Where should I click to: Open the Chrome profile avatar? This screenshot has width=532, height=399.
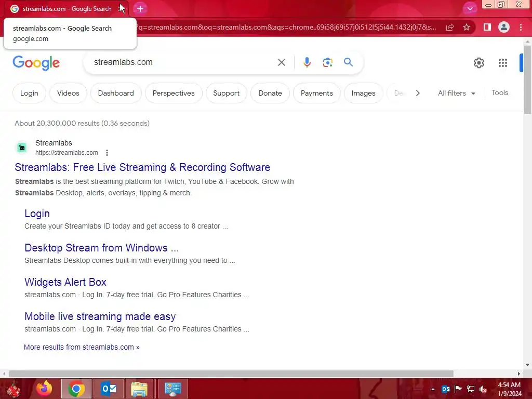(504, 27)
